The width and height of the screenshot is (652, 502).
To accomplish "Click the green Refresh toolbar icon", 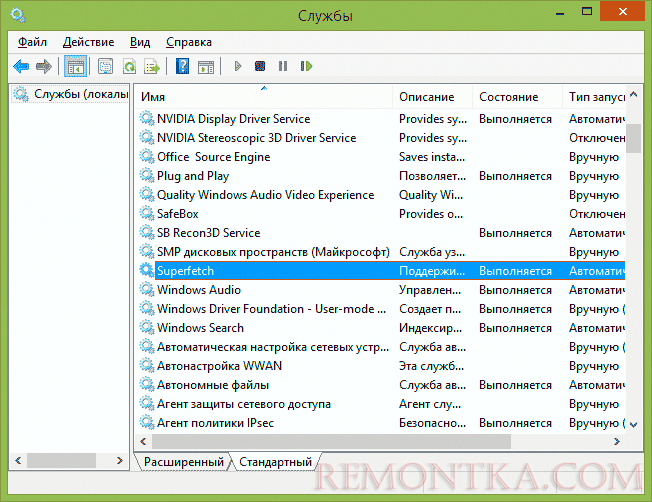I will pos(129,67).
